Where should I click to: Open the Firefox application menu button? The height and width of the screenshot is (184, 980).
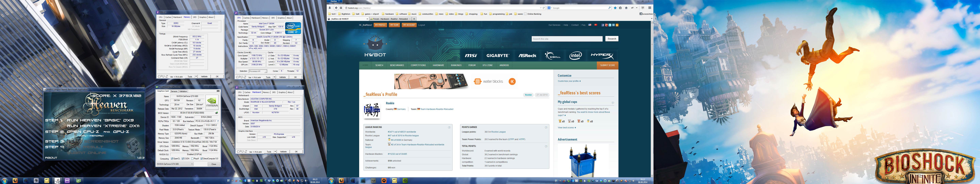click(335, 1)
